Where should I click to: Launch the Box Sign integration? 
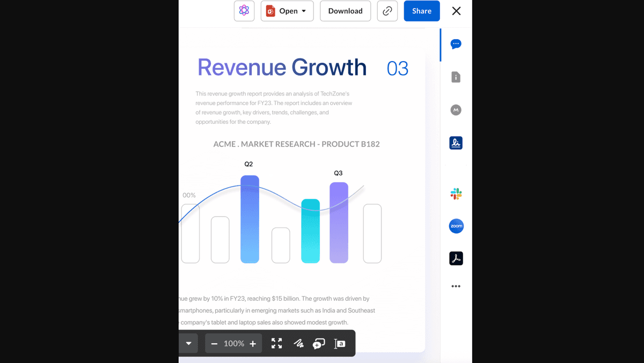tap(456, 143)
